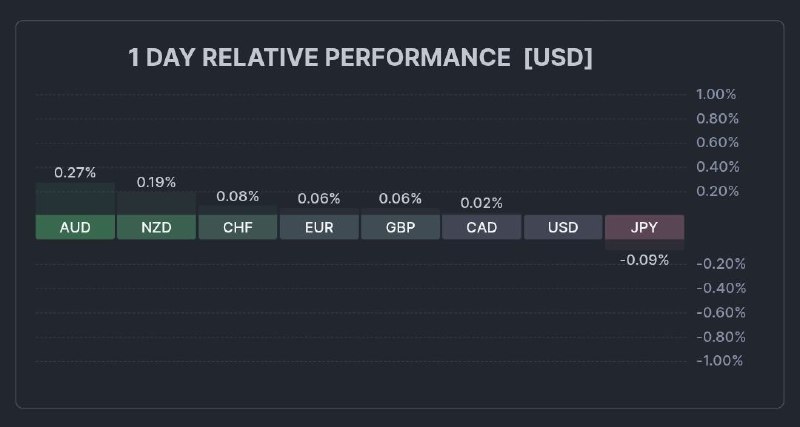Click the 1.00% axis label
The image size is (800, 427).
tap(716, 95)
